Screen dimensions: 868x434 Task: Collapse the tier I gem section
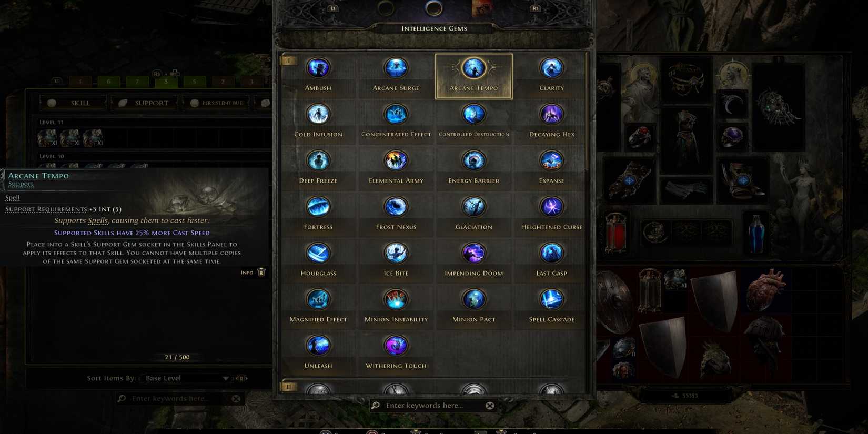[289, 61]
